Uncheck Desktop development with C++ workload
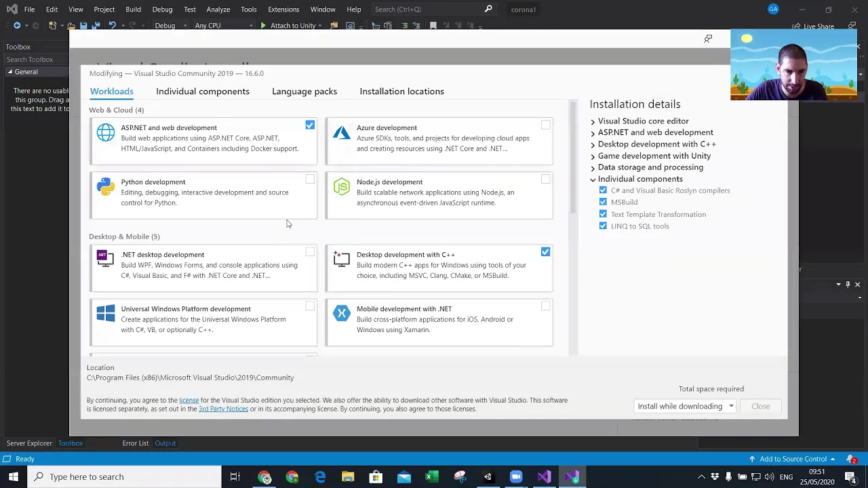Viewport: 868px width, 488px height. 545,252
